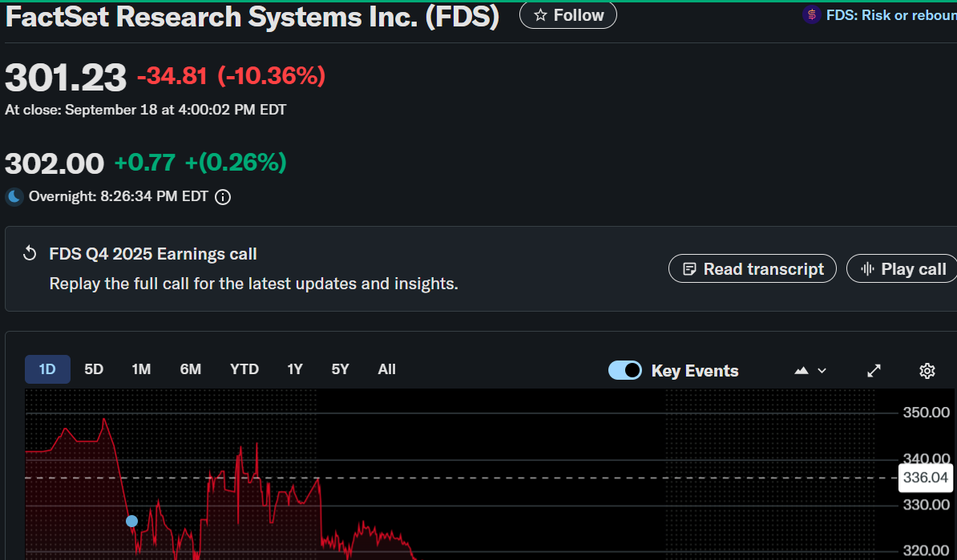The height and width of the screenshot is (560, 957).
Task: Click the FactSet Research Systems Inc. (FDS) heading
Action: (252, 17)
